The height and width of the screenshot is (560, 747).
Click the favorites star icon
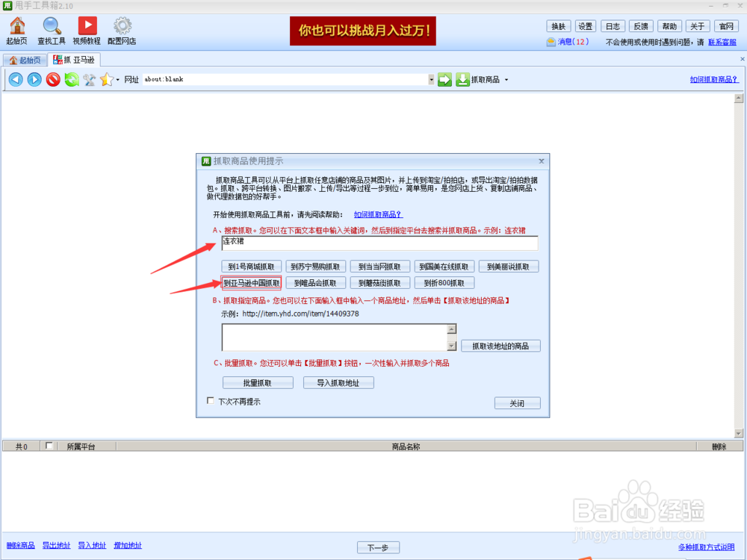click(x=107, y=79)
